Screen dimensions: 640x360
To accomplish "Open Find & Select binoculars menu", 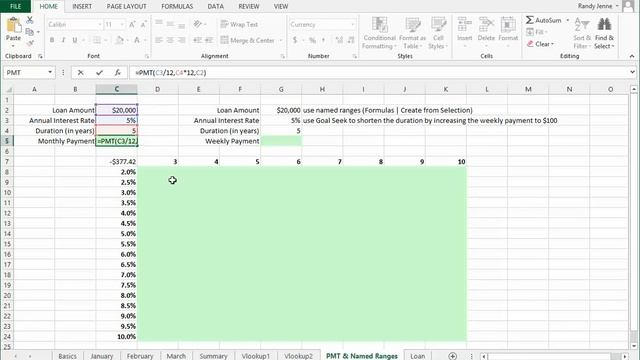I will click(604, 33).
